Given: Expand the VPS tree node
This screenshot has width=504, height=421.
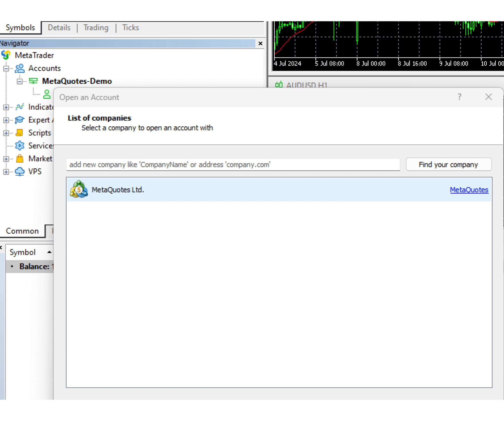Looking at the screenshot, I should 6,172.
